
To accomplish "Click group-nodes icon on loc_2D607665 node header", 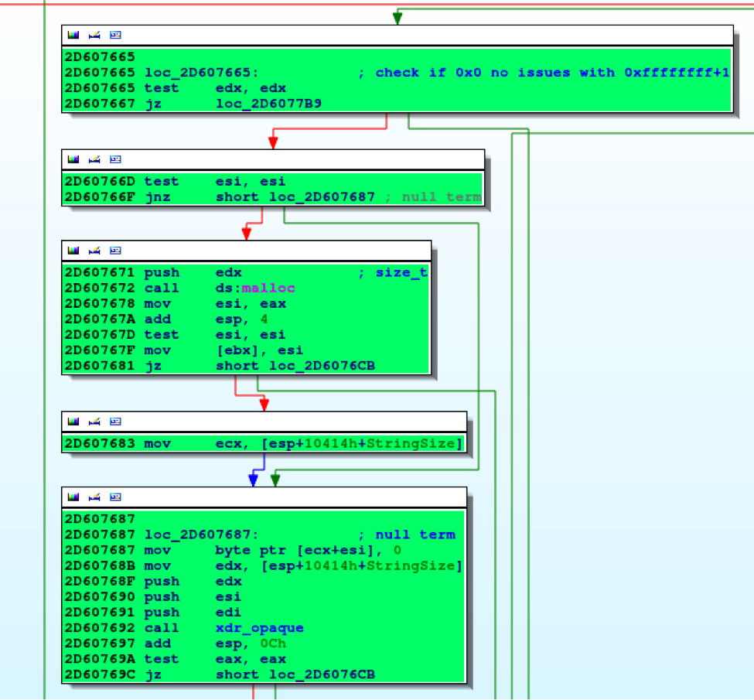I will [115, 35].
